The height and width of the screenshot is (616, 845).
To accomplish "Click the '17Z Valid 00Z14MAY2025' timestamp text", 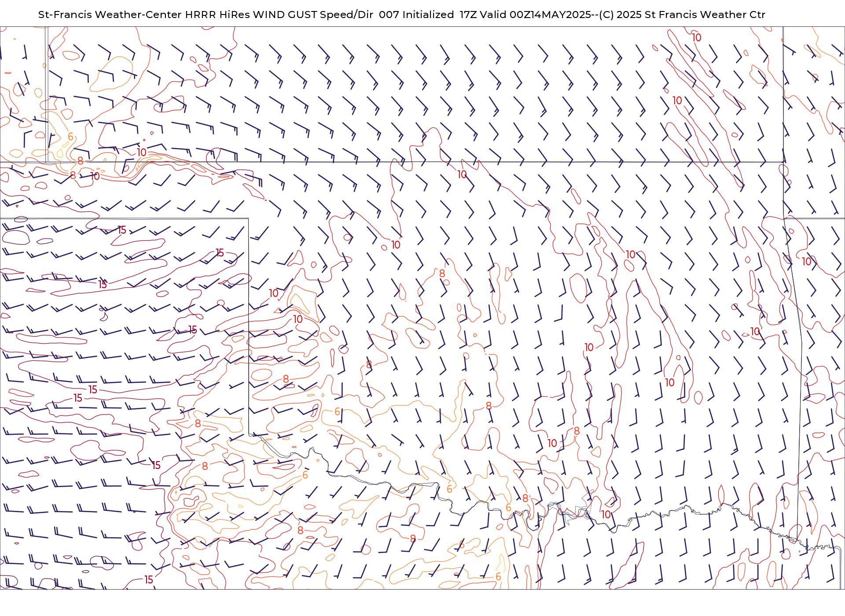I will pyautogui.click(x=525, y=15).
